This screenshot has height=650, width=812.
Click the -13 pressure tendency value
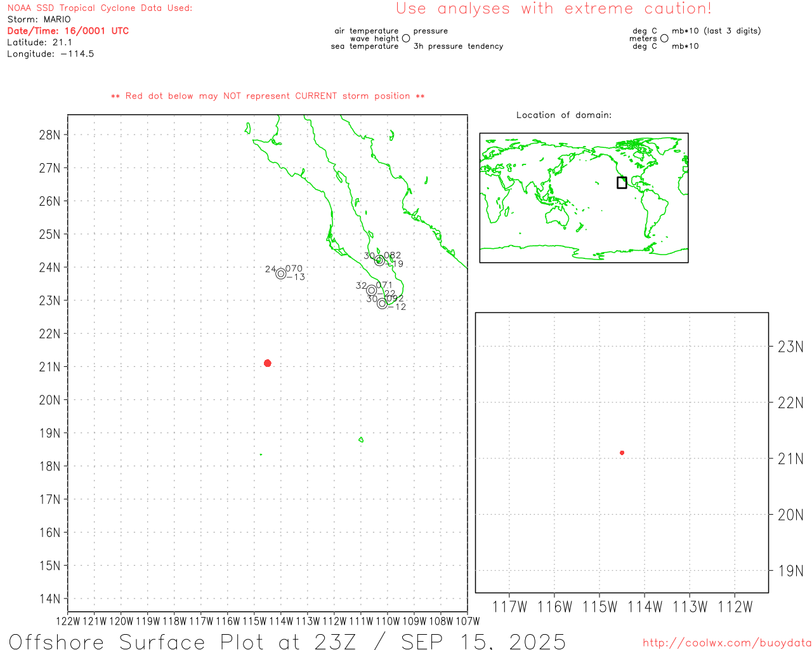296,277
